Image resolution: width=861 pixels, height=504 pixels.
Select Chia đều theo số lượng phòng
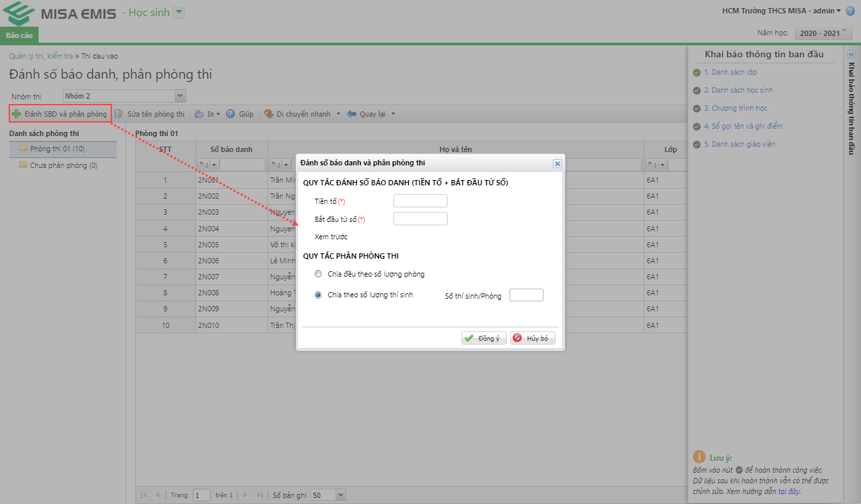(319, 274)
